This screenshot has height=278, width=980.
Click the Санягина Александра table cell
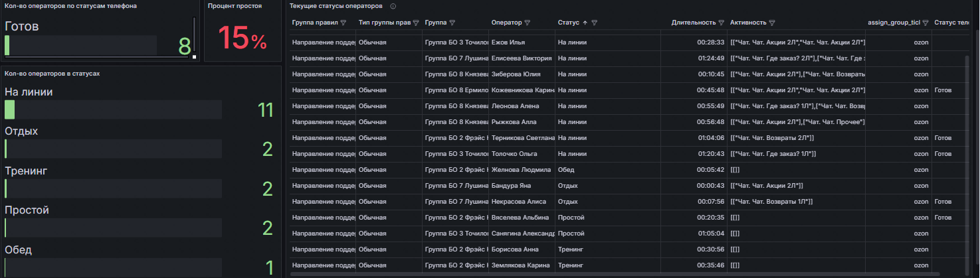point(522,234)
